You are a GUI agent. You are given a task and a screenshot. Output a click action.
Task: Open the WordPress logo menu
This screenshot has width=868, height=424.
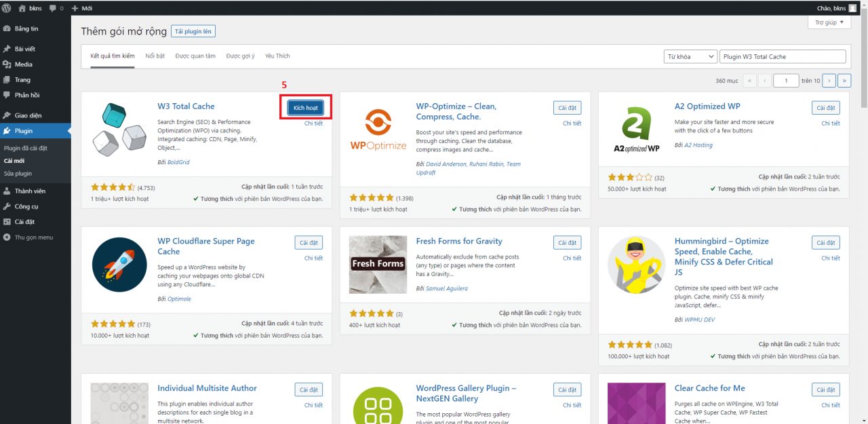pos(7,8)
